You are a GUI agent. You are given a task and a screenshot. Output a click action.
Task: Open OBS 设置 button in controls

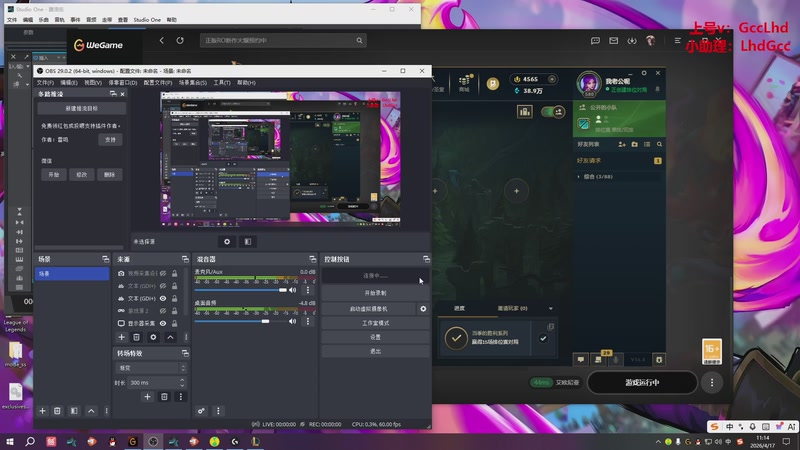(376, 337)
